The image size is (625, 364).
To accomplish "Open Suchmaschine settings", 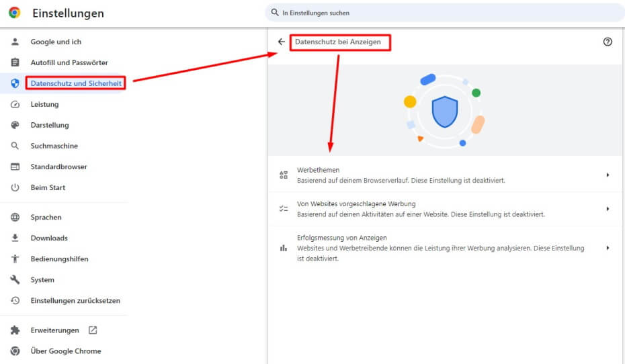I will [x=54, y=146].
